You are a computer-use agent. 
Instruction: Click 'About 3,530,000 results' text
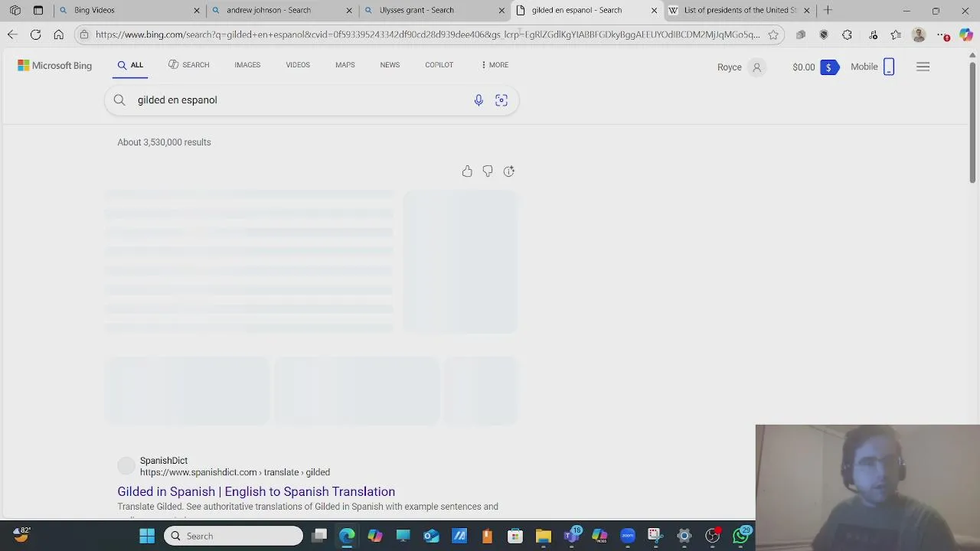(164, 142)
